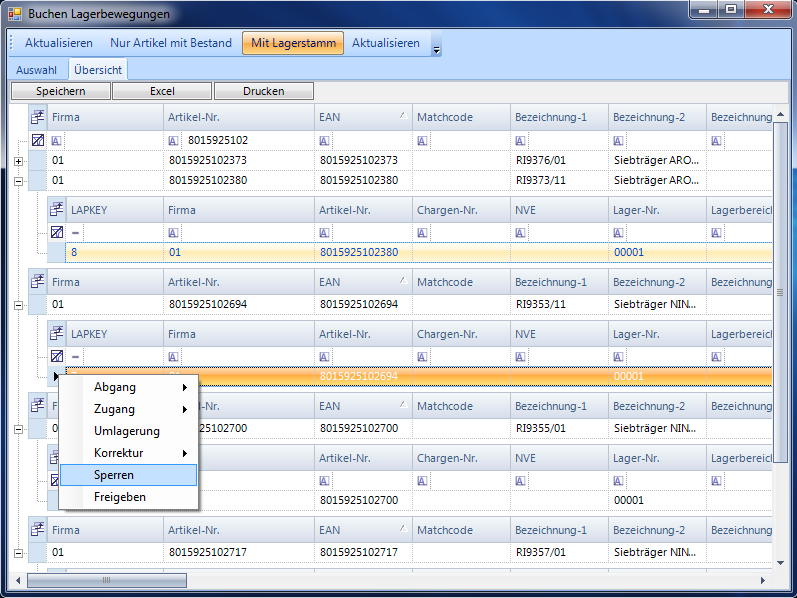Expand the row for article 8015925102373
The width and height of the screenshot is (797, 598).
tap(19, 161)
